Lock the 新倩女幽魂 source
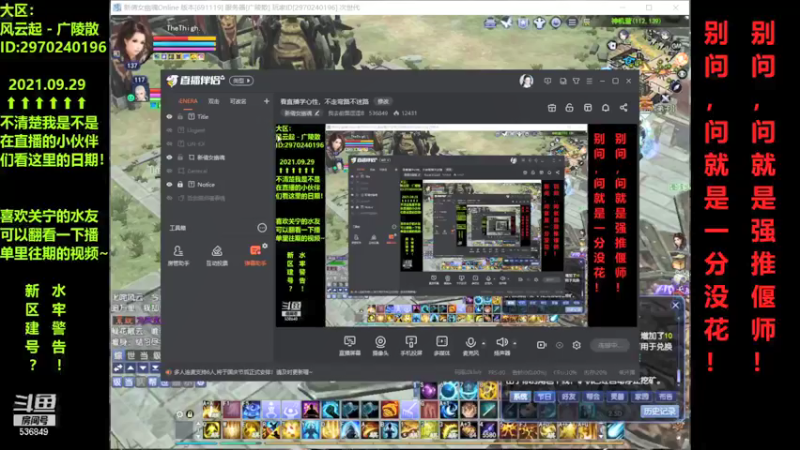The width and height of the screenshot is (800, 450). 180,157
